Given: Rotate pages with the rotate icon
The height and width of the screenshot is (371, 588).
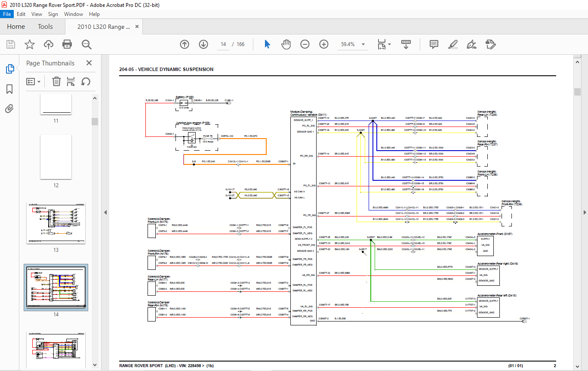Looking at the screenshot, I should [x=86, y=81].
